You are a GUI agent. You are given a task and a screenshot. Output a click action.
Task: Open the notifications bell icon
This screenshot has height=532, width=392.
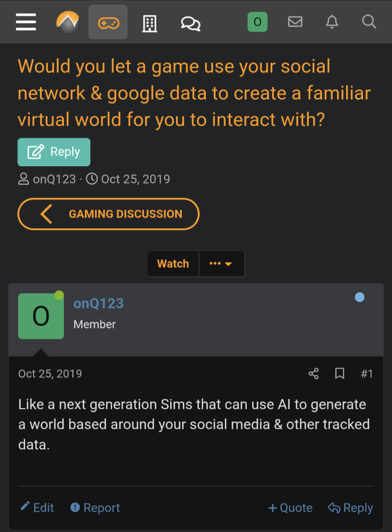point(332,22)
